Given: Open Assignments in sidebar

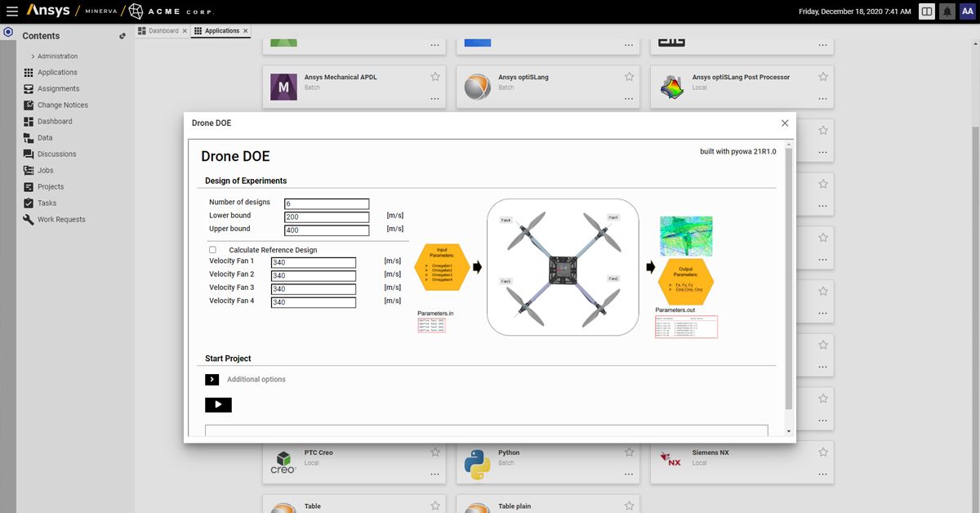Looking at the screenshot, I should [58, 89].
